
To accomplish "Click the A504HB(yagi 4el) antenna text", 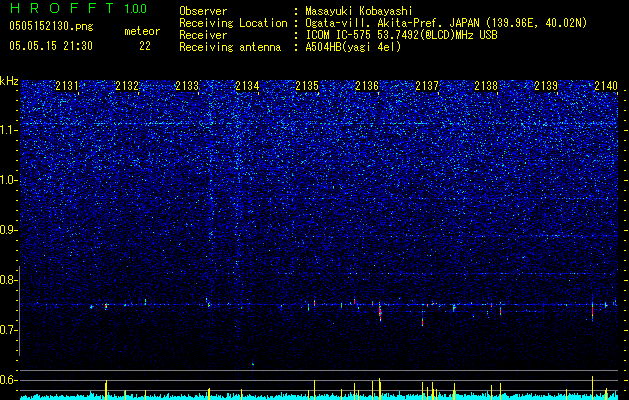I will 353,47.
